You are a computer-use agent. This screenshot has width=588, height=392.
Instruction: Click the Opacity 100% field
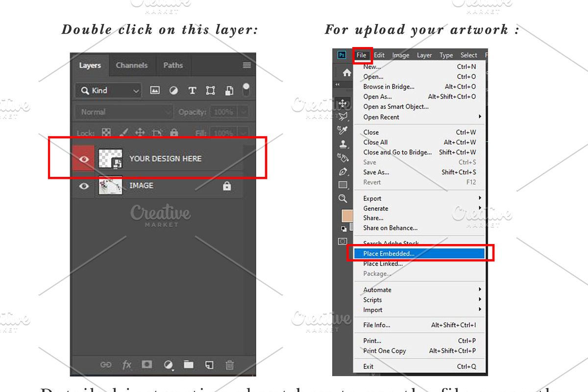[x=224, y=112]
